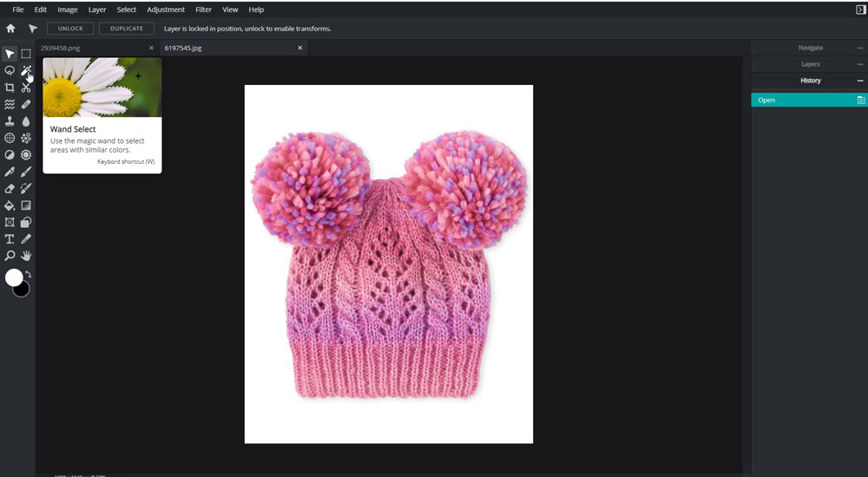Select the Heal bandage tool
This screenshot has width=868, height=477.
tap(26, 104)
